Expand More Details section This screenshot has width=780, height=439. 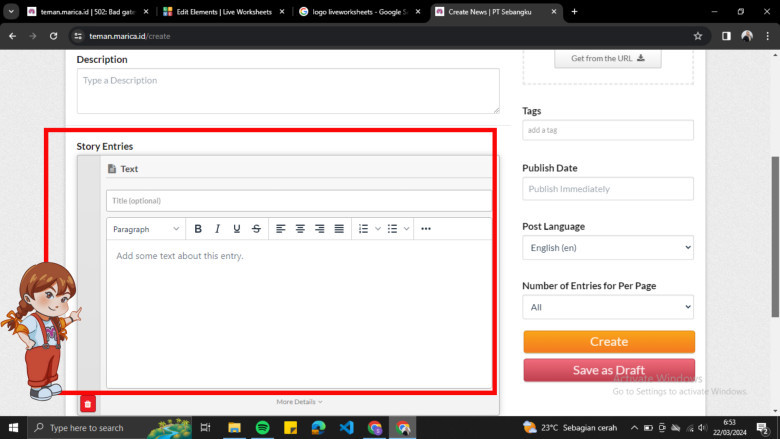tap(299, 402)
